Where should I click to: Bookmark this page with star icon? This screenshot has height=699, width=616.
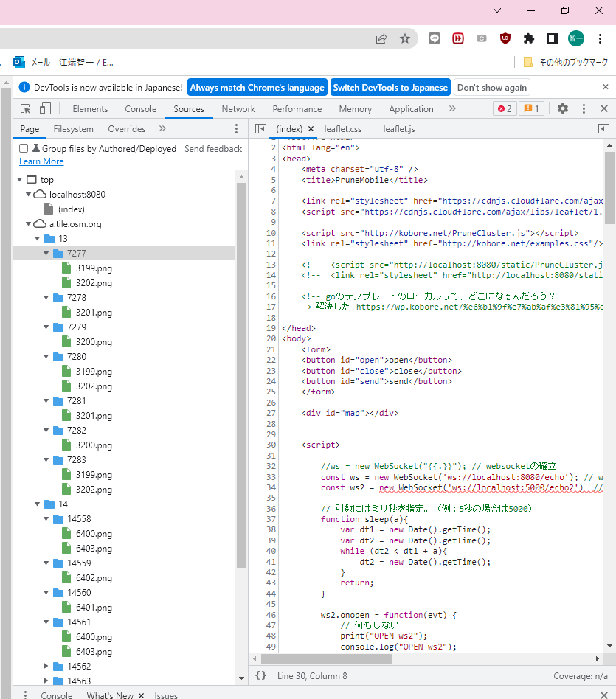pos(404,38)
